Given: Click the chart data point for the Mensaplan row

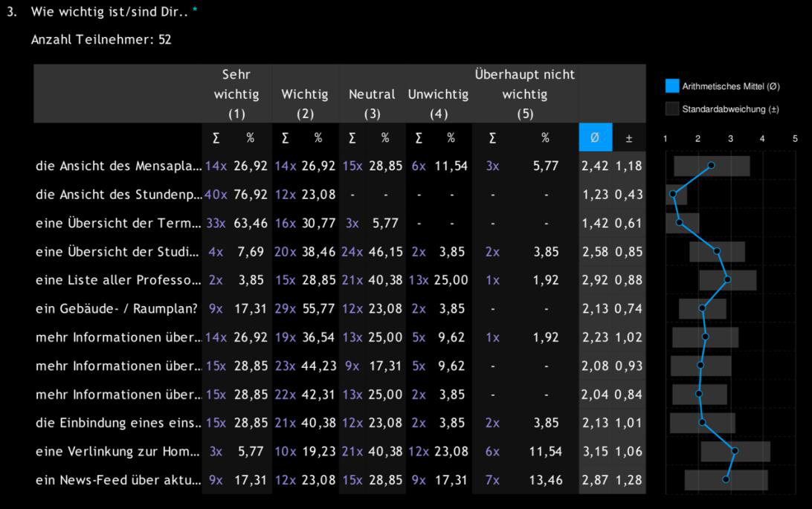Looking at the screenshot, I should pos(711,166).
